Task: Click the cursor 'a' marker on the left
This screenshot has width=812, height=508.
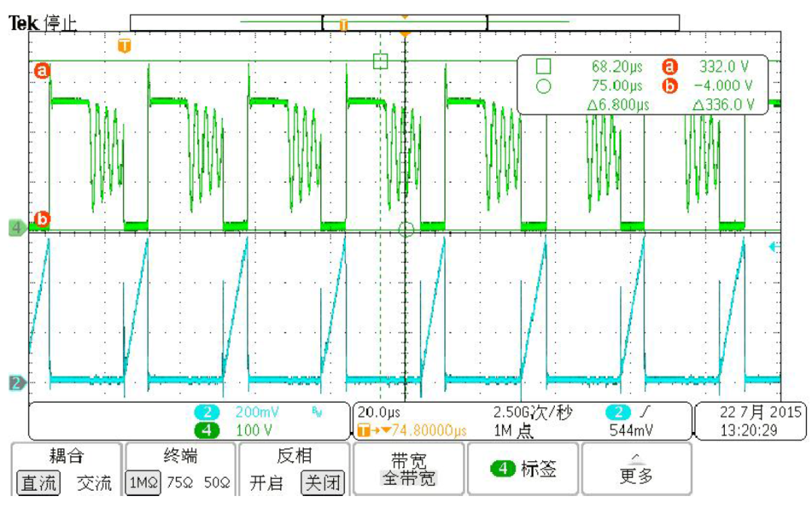Action: tap(42, 69)
